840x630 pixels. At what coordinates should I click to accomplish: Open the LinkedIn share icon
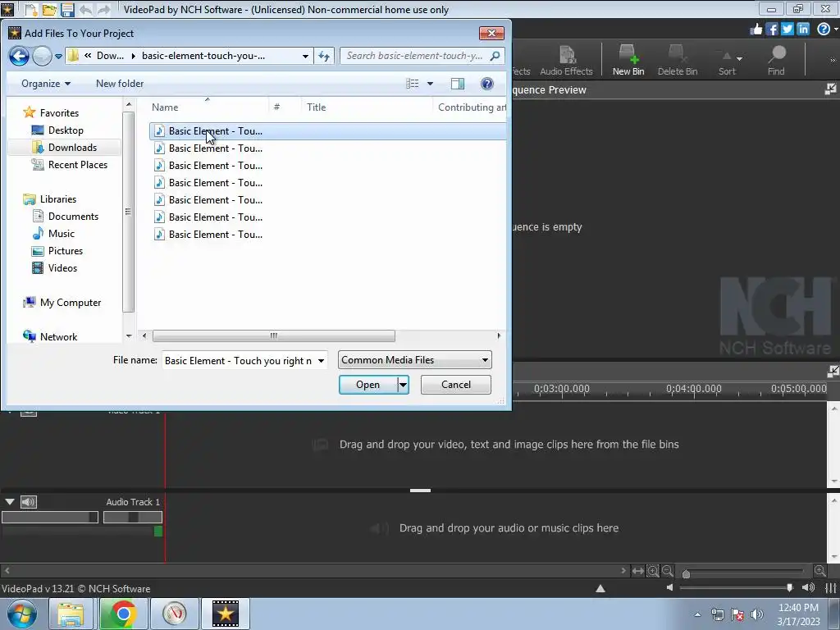(802, 29)
